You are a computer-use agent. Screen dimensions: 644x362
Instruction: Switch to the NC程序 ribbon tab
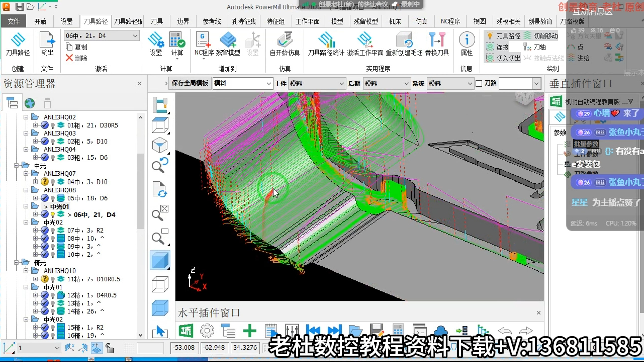tap(450, 21)
